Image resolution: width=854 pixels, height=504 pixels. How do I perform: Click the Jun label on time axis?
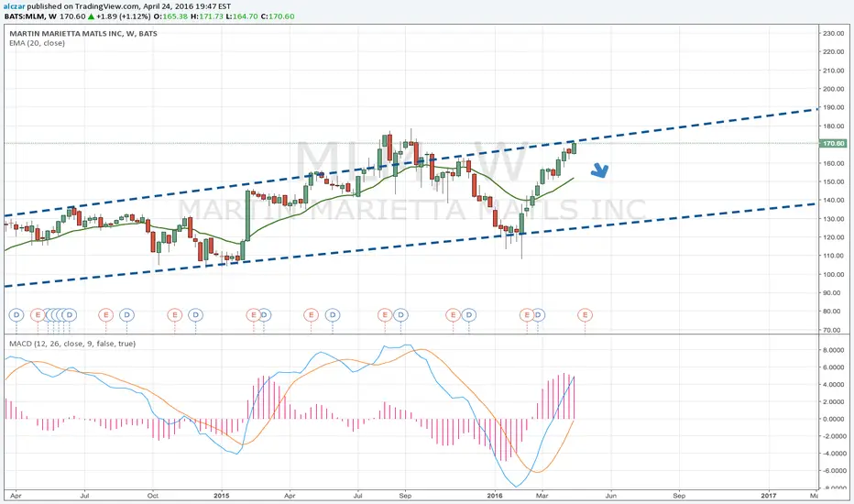[x=610, y=496]
